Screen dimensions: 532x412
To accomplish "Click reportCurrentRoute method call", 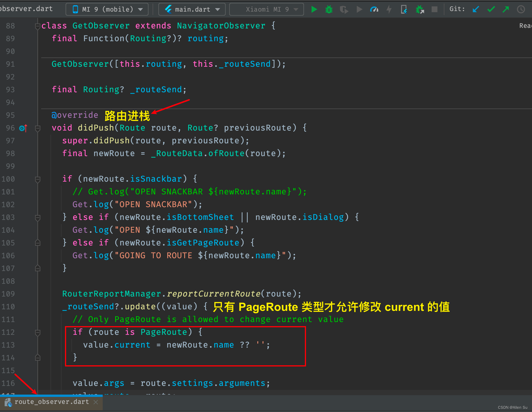I will [x=213, y=294].
